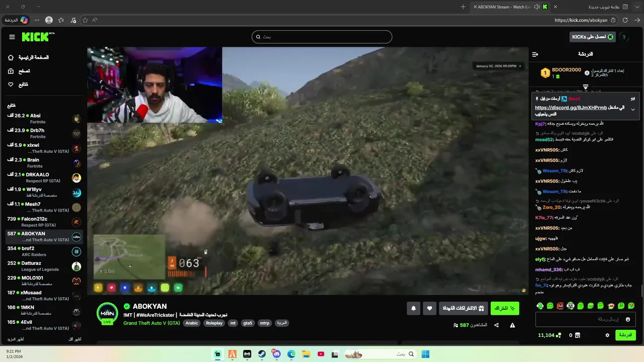
Task: Open the Browse sidebar link
Action: (19, 71)
